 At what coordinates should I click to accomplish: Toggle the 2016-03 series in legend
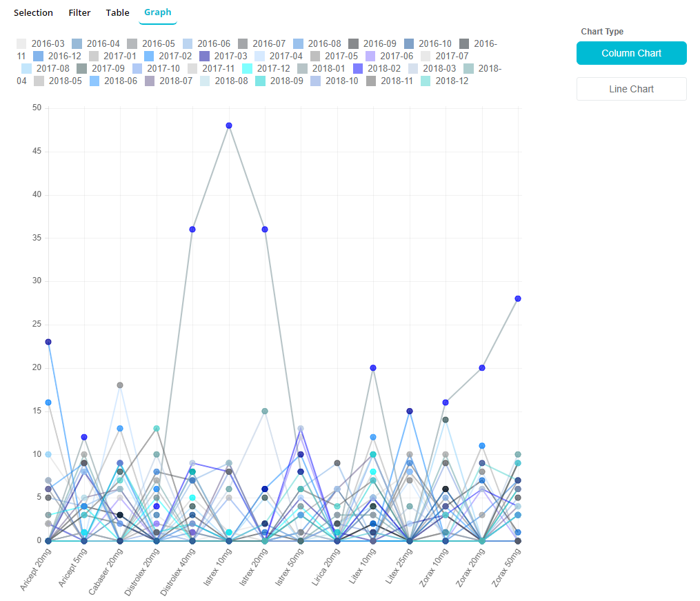tap(48, 43)
